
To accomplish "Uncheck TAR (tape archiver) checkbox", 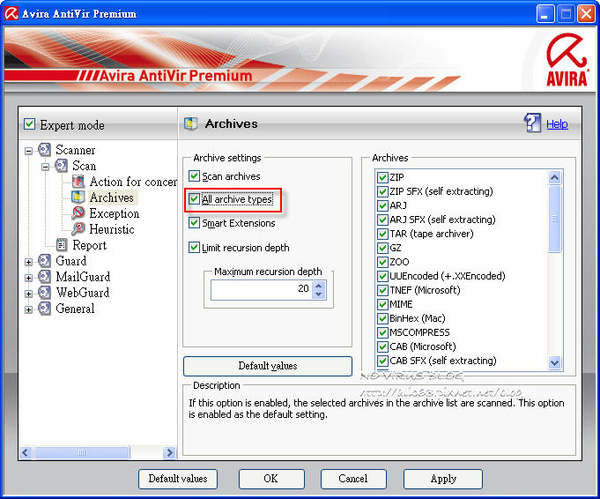I will click(x=382, y=233).
